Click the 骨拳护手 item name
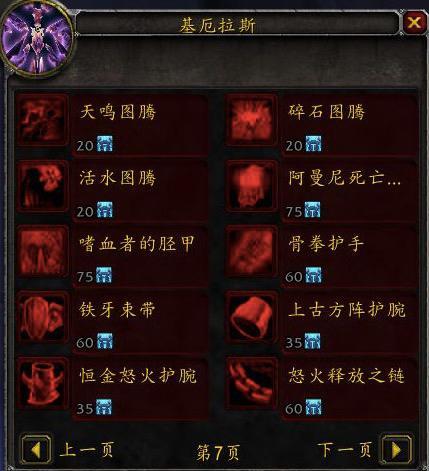Image resolution: width=429 pixels, height=471 pixels. pyautogui.click(x=326, y=244)
